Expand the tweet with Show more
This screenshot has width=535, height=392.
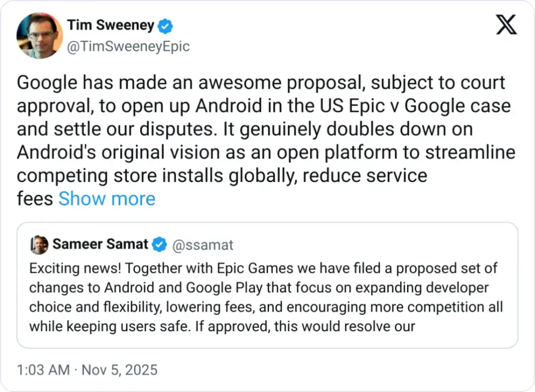(107, 199)
